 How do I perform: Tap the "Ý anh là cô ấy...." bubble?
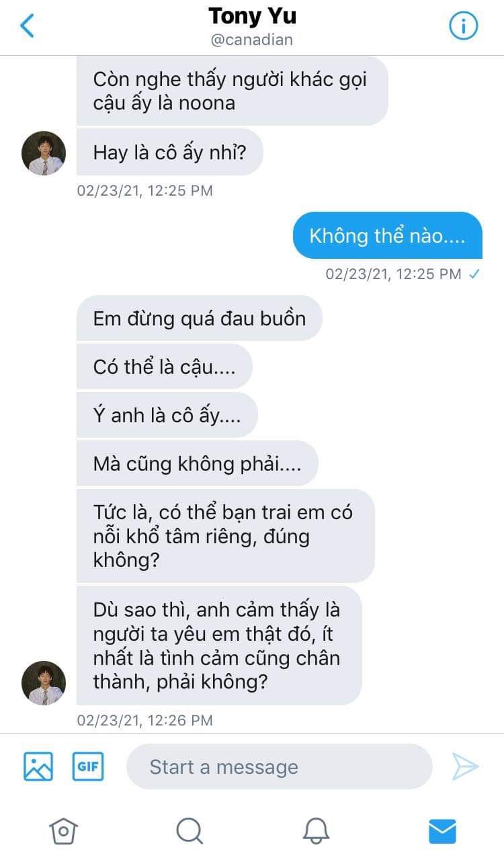point(167,415)
